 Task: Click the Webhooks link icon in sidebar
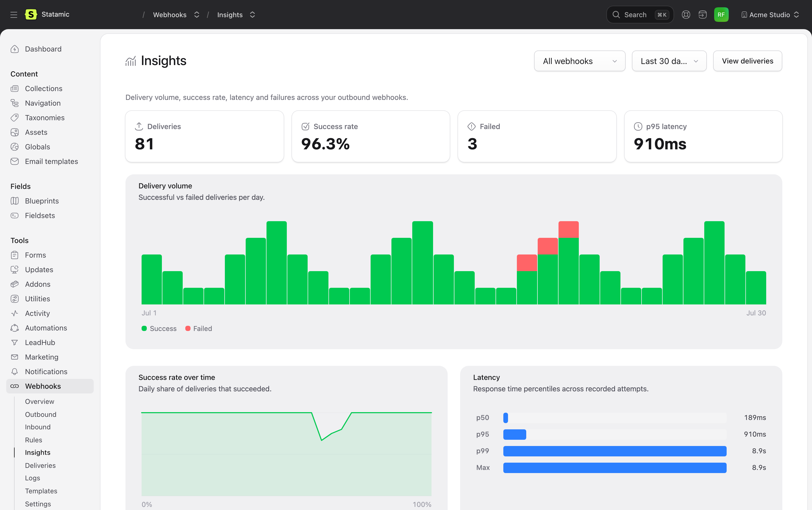(15, 386)
